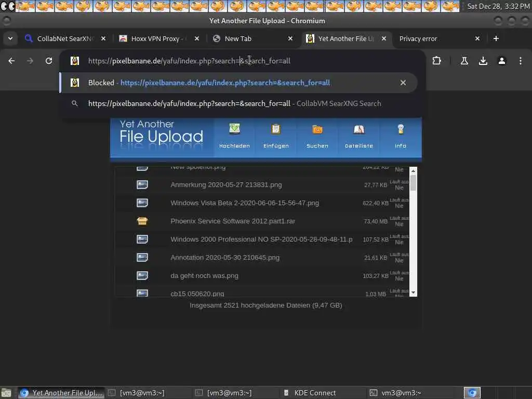Open the desktop menu icon in taskbar corner
Viewport: 532px width, 399px height.
pos(6,393)
